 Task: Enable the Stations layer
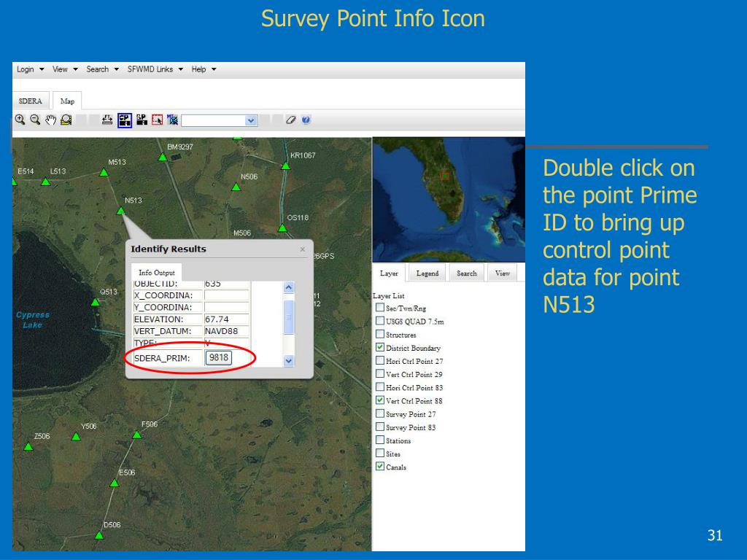coord(379,440)
